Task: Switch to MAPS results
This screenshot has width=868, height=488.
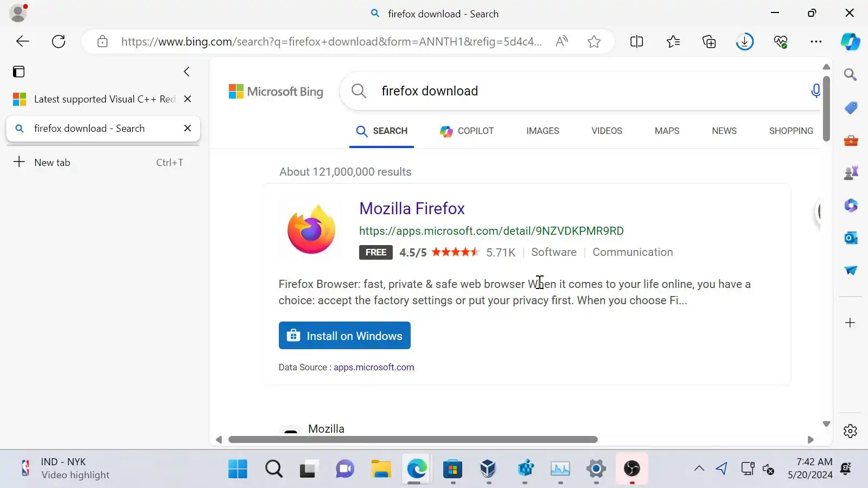Action: point(667,131)
